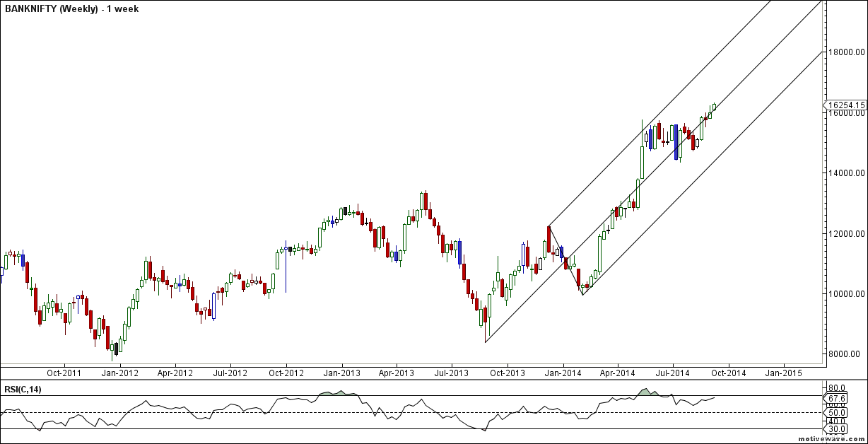868x444 pixels.
Task: Click the 30.0 RSI level label
Action: [x=837, y=428]
